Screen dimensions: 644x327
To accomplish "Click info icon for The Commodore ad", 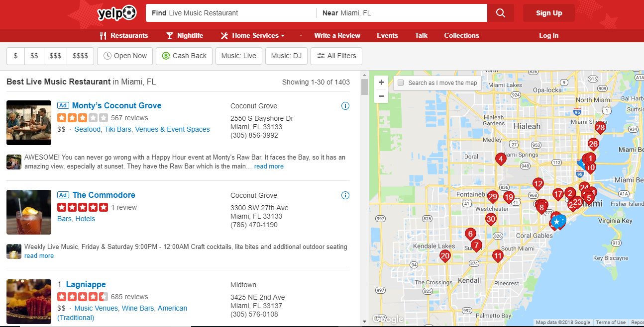I will point(345,195).
